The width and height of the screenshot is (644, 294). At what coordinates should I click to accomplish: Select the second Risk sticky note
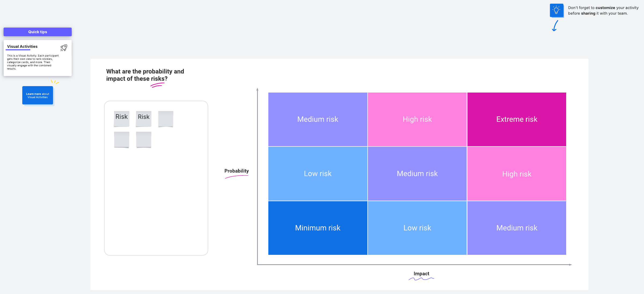[x=144, y=118]
